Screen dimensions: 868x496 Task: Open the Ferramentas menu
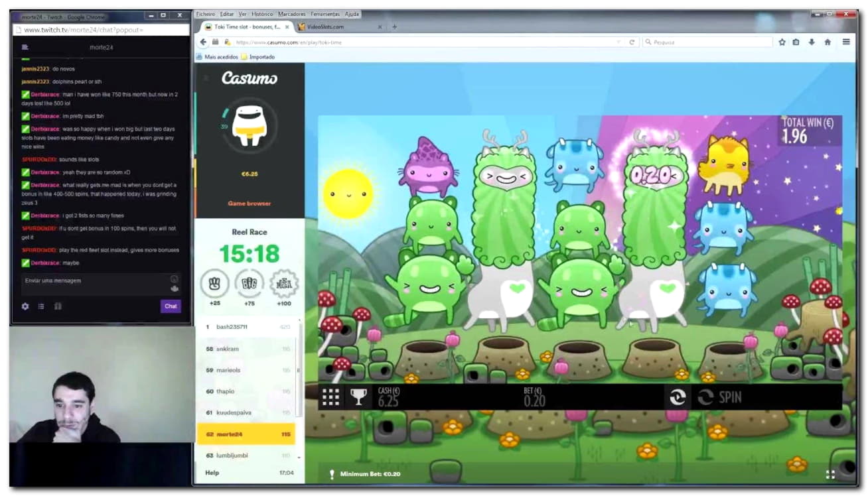pyautogui.click(x=325, y=14)
